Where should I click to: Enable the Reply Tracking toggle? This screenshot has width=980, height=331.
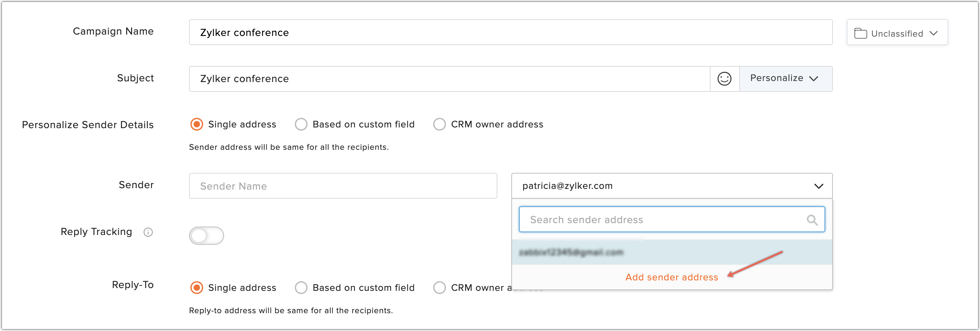pos(207,236)
